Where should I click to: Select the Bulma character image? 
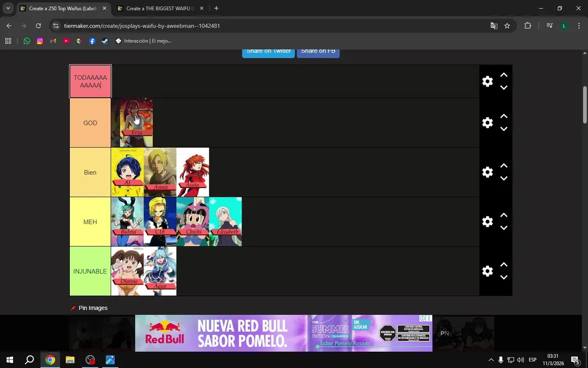(x=128, y=221)
